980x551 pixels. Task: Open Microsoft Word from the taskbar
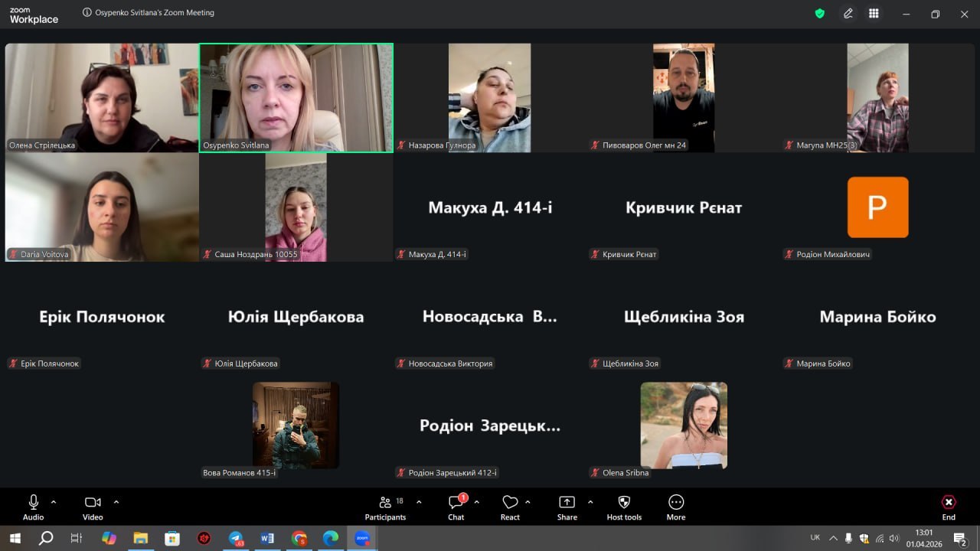(x=267, y=538)
